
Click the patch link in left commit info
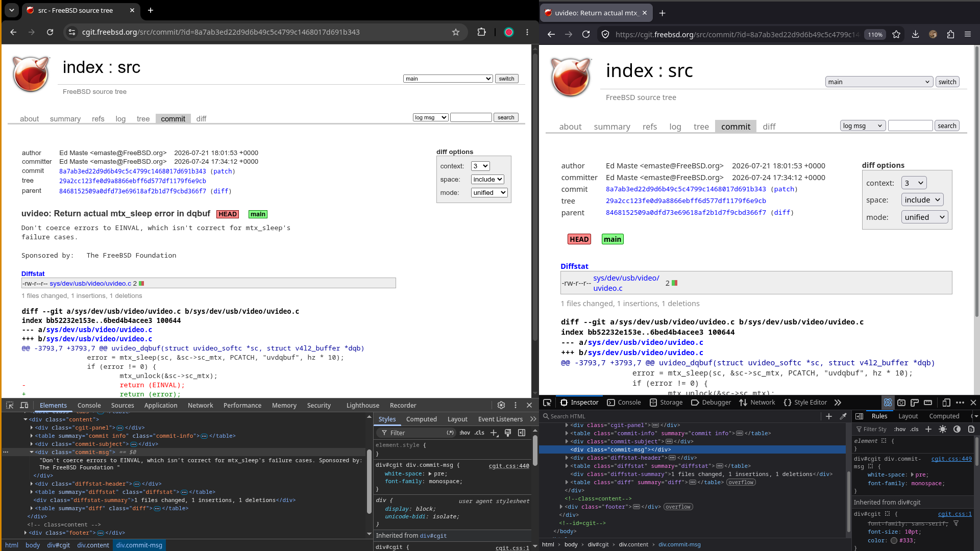[223, 171]
